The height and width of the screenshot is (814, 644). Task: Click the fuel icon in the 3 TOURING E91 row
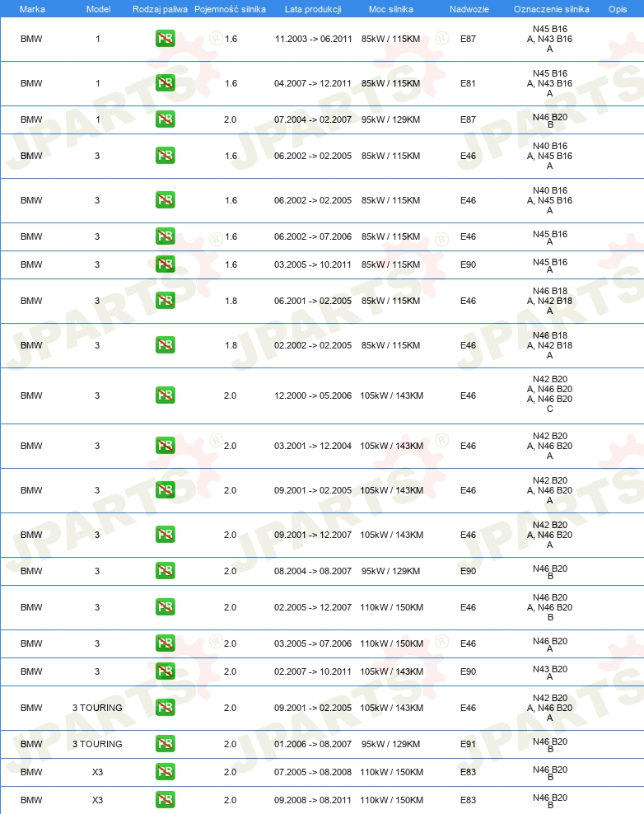coord(165,744)
